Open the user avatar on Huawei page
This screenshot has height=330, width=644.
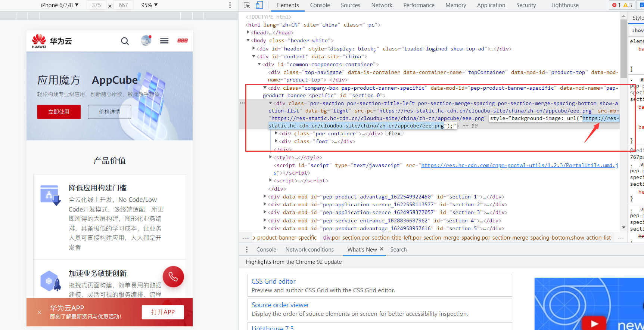146,40
